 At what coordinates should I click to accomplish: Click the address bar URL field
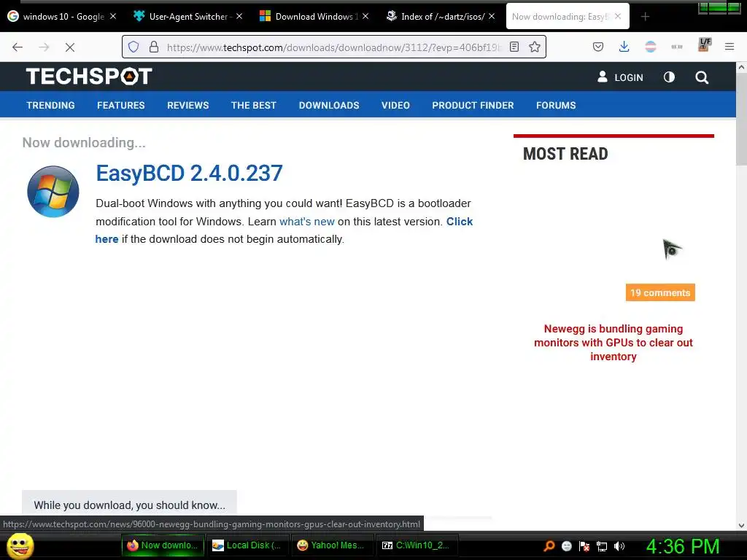click(333, 47)
